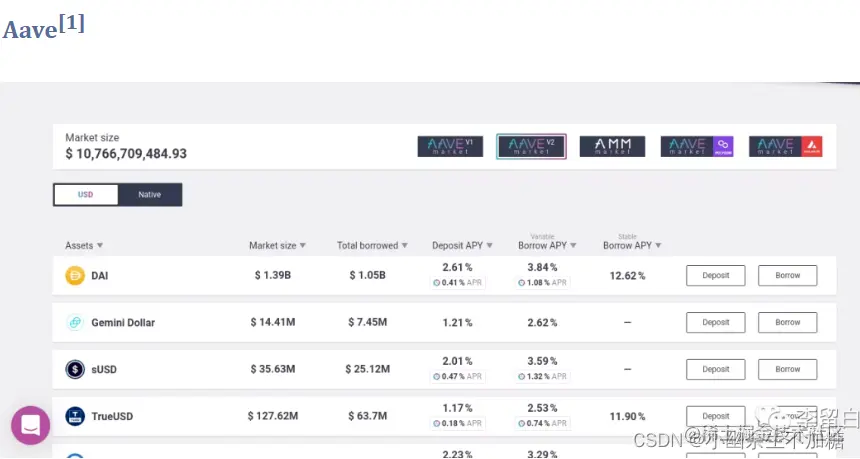Screen dimensions: 860x459
Task: Sort by Deposit APY column
Action: pyautogui.click(x=462, y=246)
